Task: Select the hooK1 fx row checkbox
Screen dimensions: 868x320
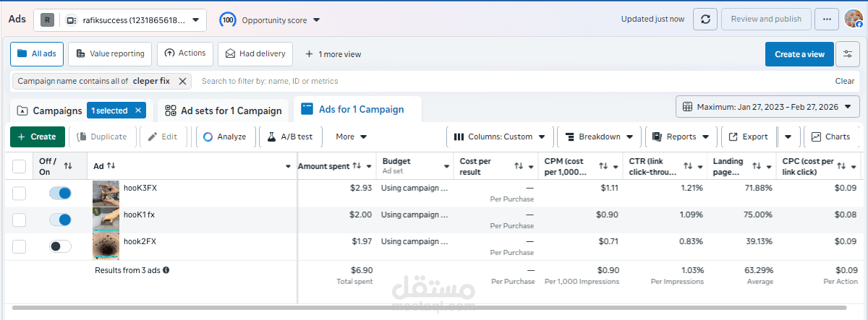Action: tap(20, 220)
